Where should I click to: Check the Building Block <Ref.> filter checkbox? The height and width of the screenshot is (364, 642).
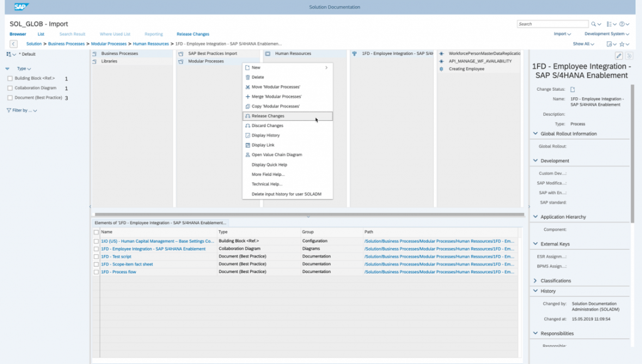coord(10,78)
